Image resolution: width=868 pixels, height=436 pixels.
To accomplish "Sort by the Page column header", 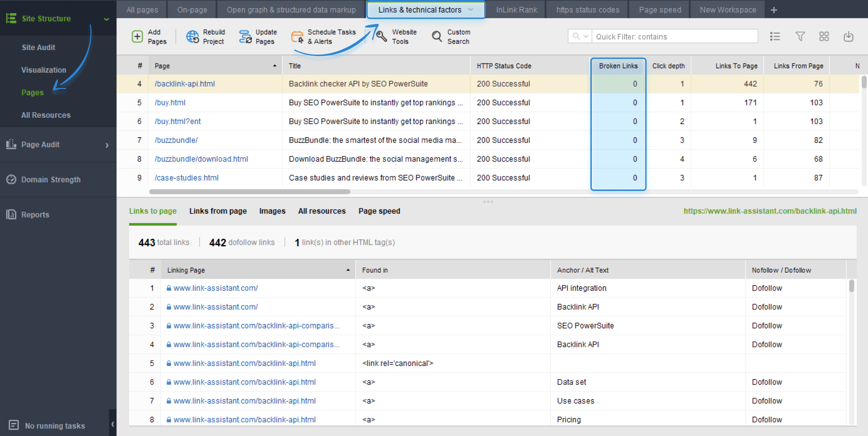I will 215,66.
